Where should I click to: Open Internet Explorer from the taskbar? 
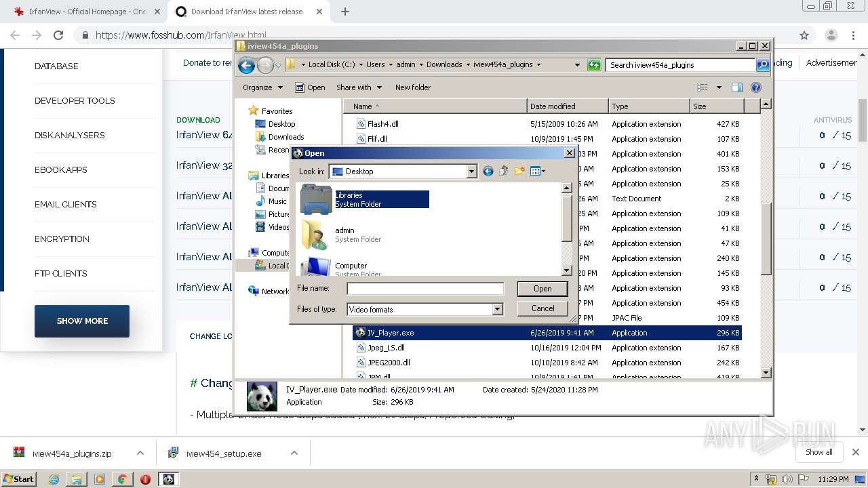point(54,479)
